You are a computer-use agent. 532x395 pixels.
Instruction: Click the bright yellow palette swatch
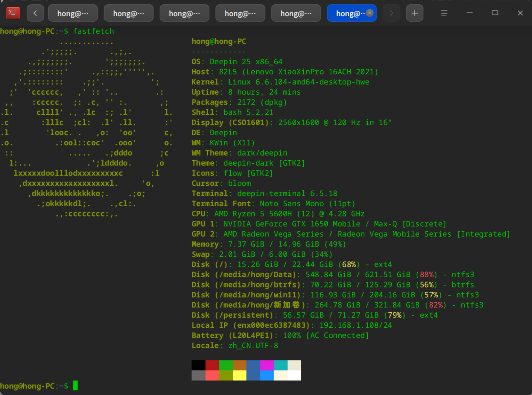239,375
